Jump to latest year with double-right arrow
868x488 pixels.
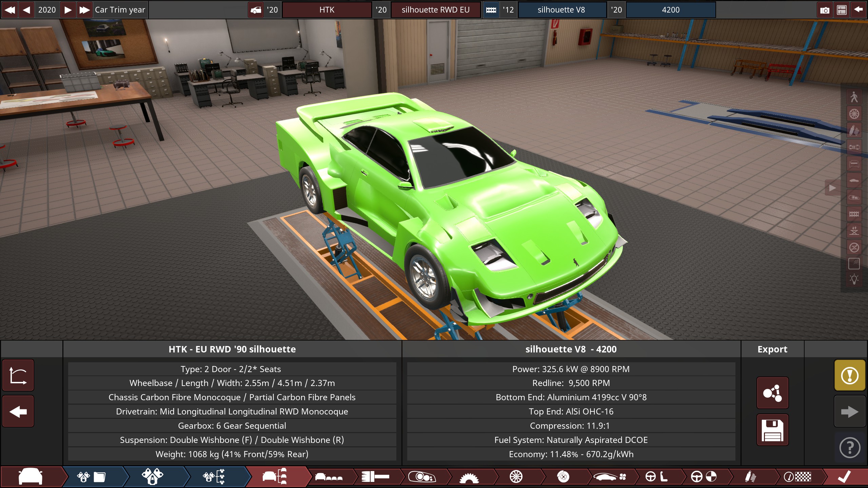[84, 9]
